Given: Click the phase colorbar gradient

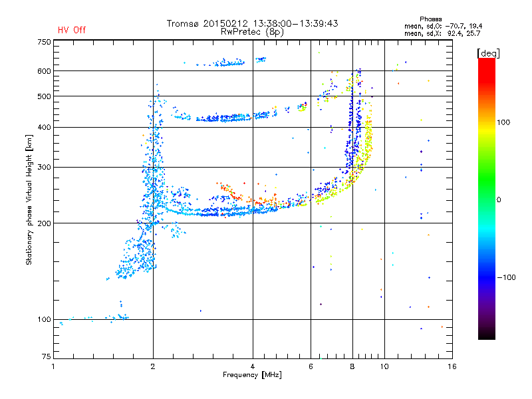Looking at the screenshot, I should [x=487, y=198].
